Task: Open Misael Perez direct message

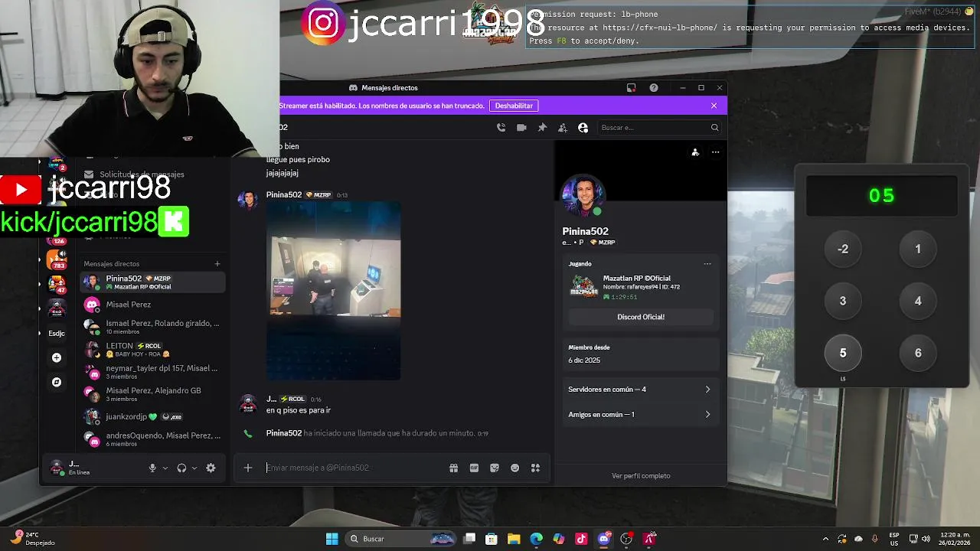Action: [153, 305]
